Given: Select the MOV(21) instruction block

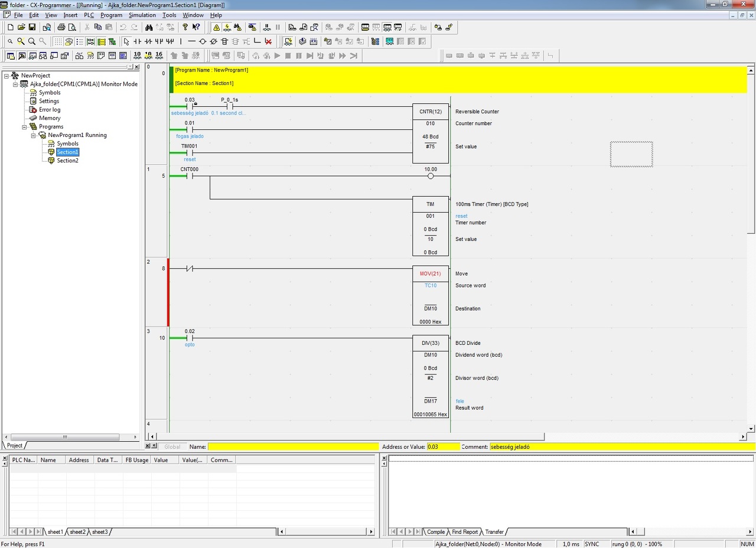Looking at the screenshot, I should point(431,296).
